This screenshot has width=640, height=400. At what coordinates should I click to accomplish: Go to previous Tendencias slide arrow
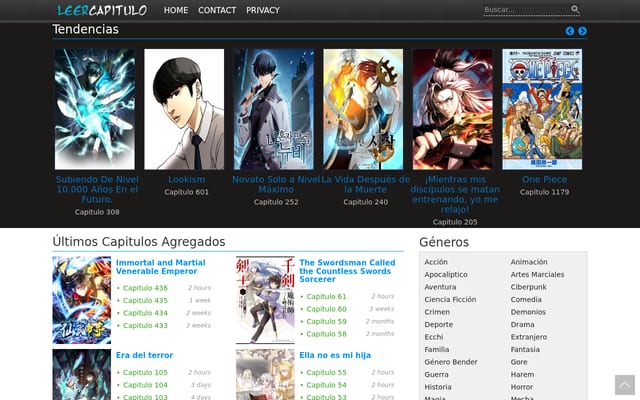click(570, 31)
